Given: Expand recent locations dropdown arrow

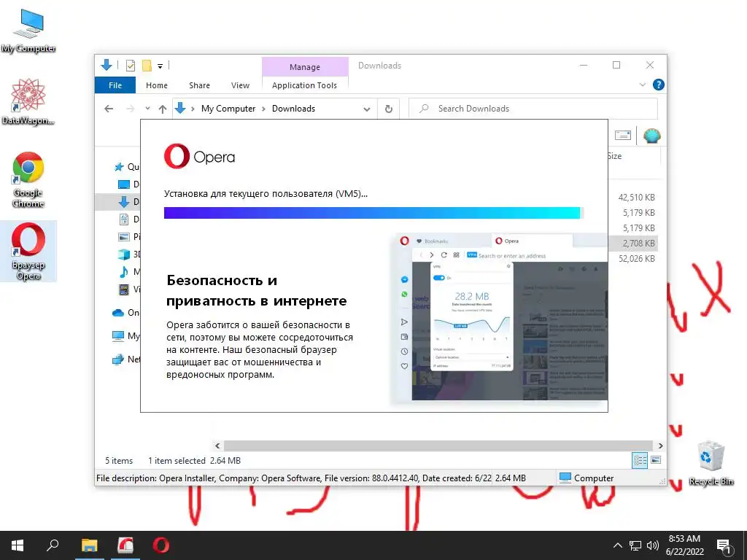Looking at the screenshot, I should (147, 109).
